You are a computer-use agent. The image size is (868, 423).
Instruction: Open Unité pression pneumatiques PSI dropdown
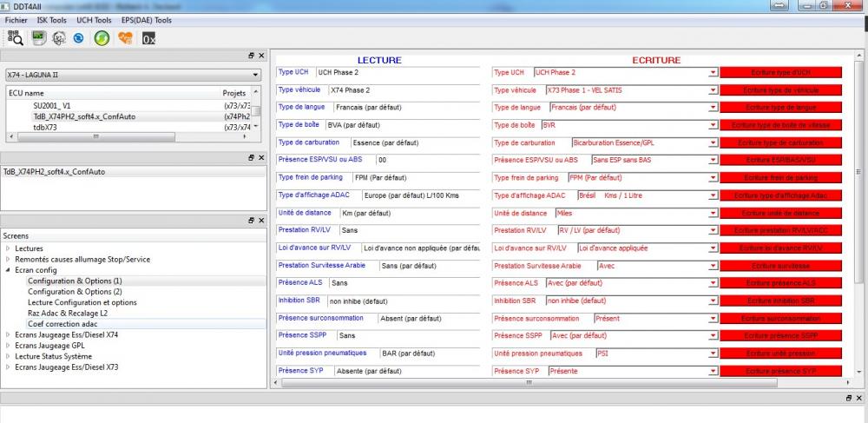713,354
